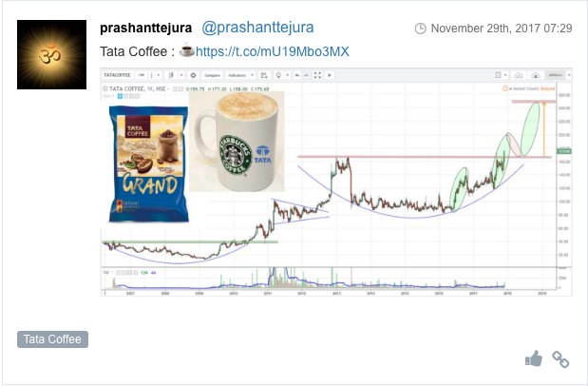Click the like thumbs-up icon
The width and height of the screenshot is (588, 386).
(534, 358)
